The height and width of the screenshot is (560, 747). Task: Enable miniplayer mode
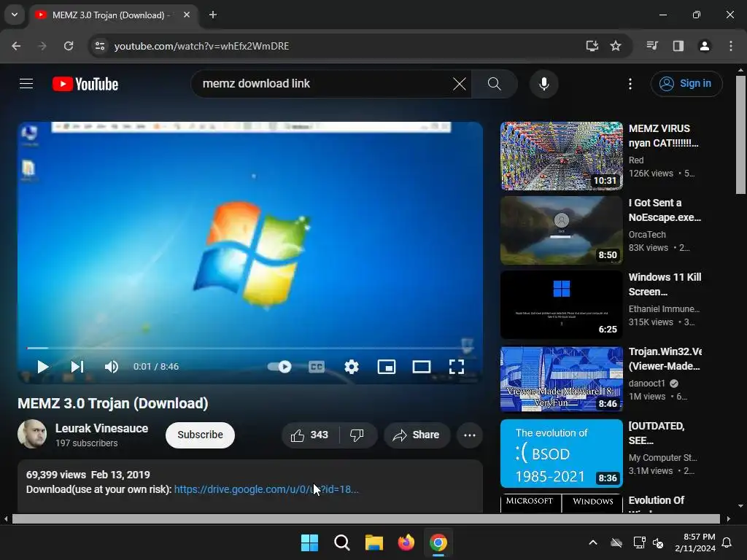(387, 367)
